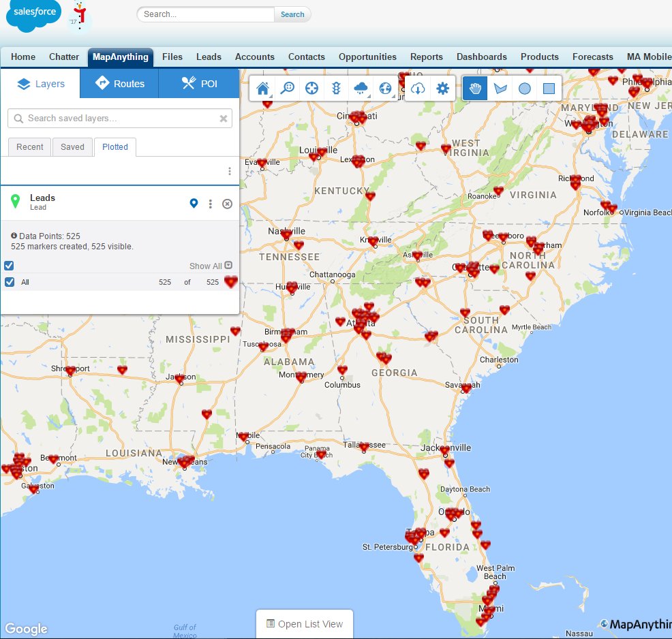Open the Accounts navigation tab

tap(255, 57)
